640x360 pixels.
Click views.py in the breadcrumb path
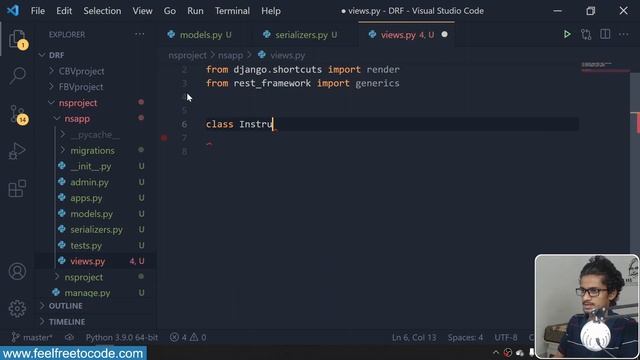(x=287, y=55)
